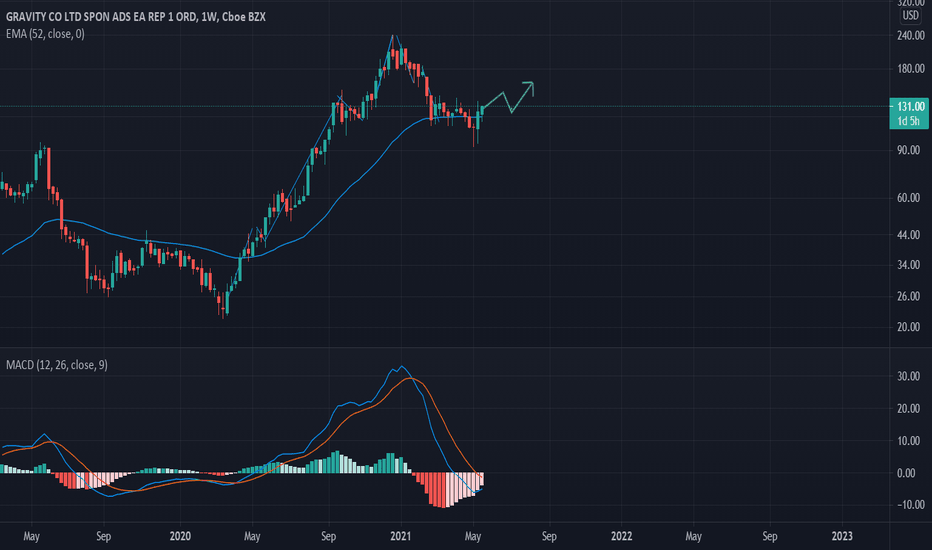Click the 44.00 price axis label
Viewport: 932px width, 550px height.
pos(909,235)
